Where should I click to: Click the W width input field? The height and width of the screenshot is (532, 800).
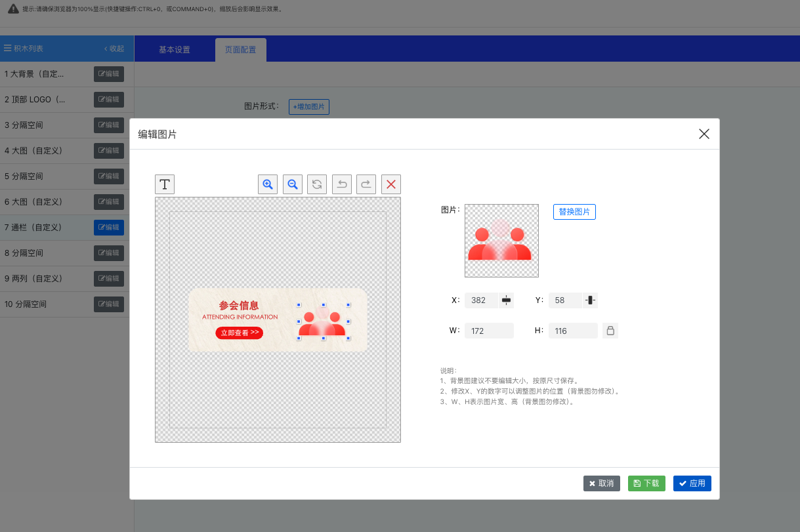click(x=489, y=331)
